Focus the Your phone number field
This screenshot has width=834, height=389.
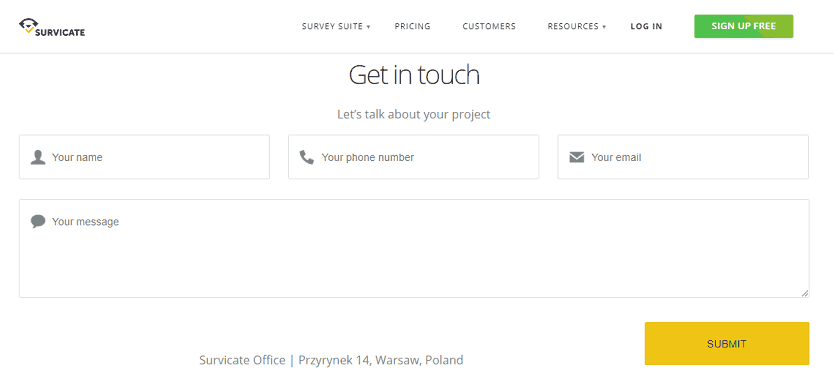coord(414,157)
